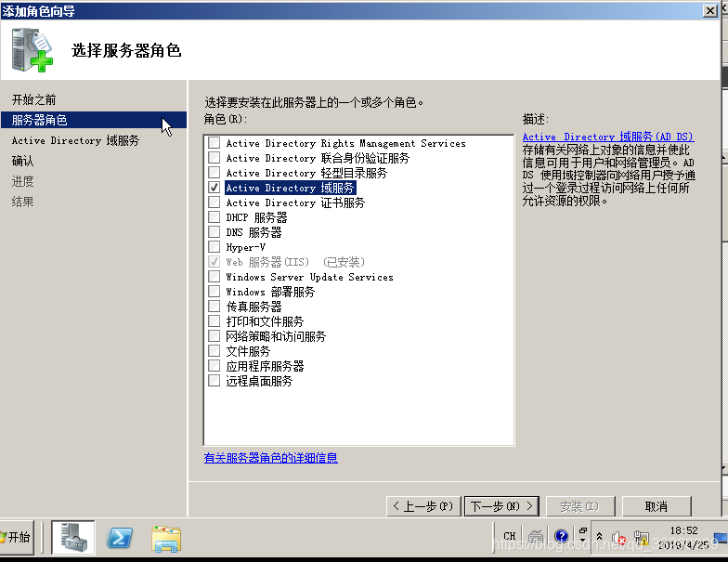Screen dimensions: 728x562
Task: Select the DHCP 服务器 role label
Action: (256, 217)
